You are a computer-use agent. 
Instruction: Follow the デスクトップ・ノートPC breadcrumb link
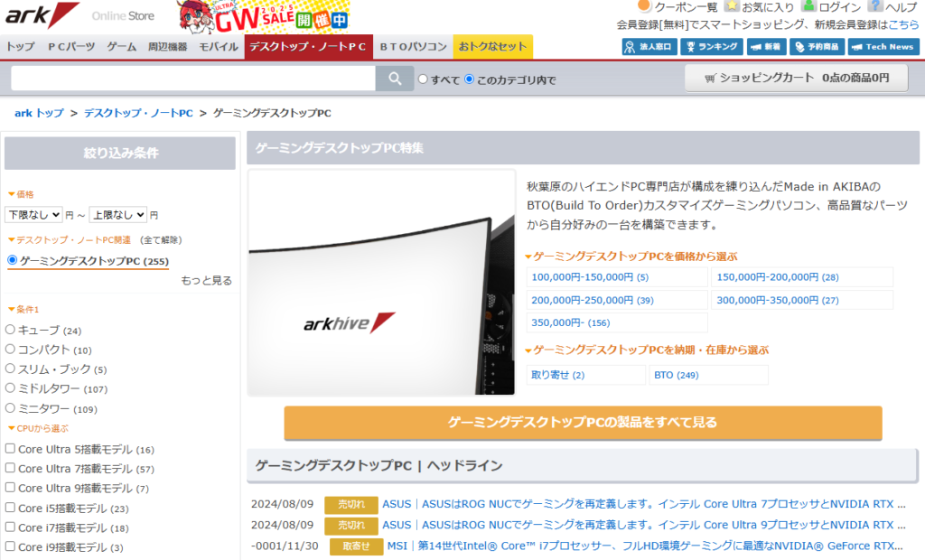(138, 113)
